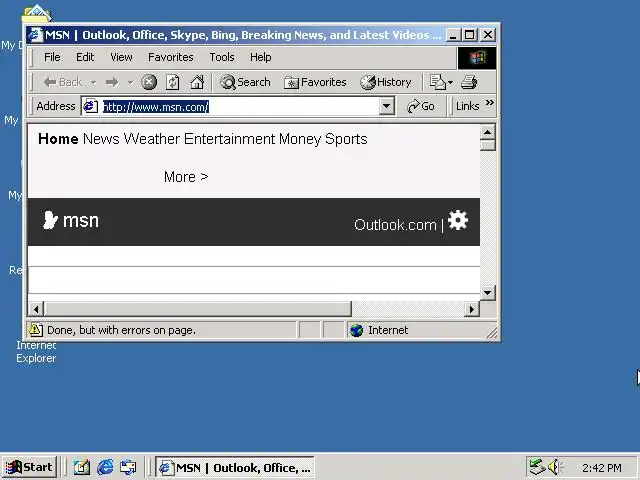The height and width of the screenshot is (480, 640).
Task: Click Show Desktop quick launch icon
Action: click(82, 467)
